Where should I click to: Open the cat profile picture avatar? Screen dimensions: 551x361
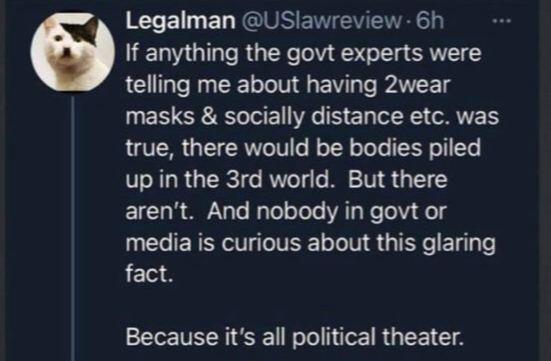click(x=73, y=52)
